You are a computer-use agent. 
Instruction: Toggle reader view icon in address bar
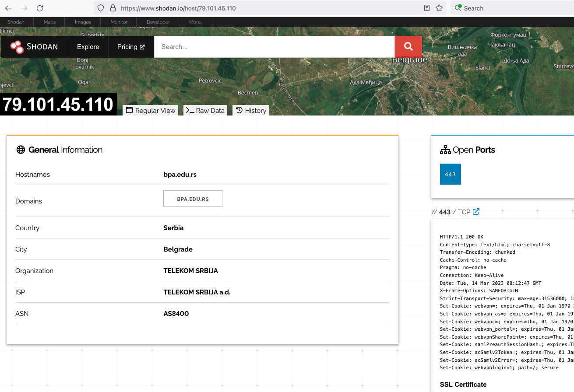[427, 8]
